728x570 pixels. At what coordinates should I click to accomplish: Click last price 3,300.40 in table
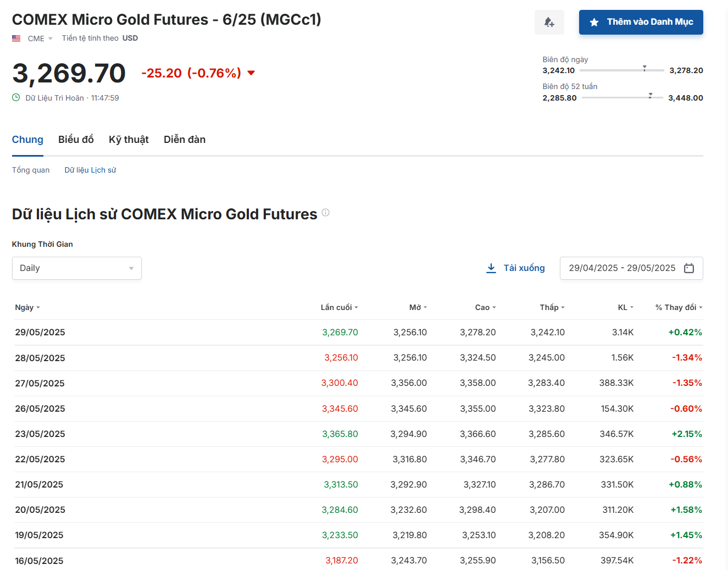[340, 383]
